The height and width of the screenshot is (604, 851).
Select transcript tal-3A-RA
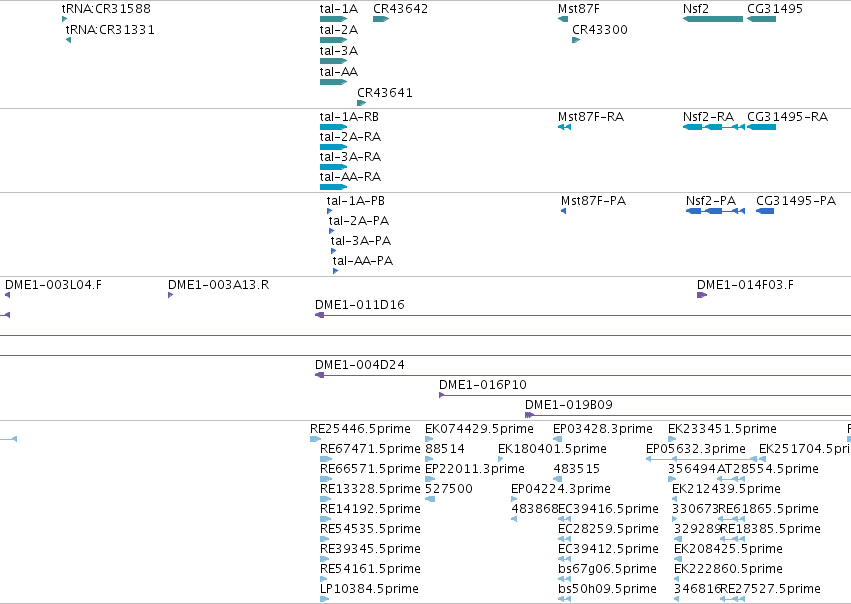pyautogui.click(x=333, y=167)
